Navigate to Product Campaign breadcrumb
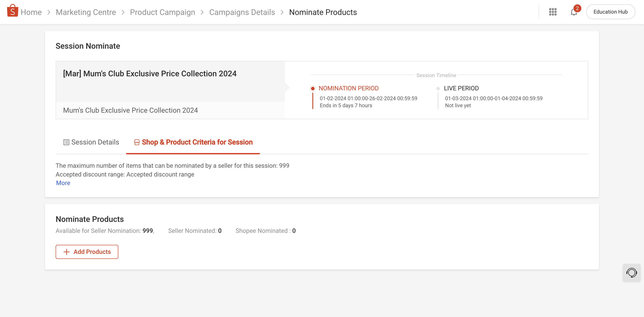 [163, 12]
